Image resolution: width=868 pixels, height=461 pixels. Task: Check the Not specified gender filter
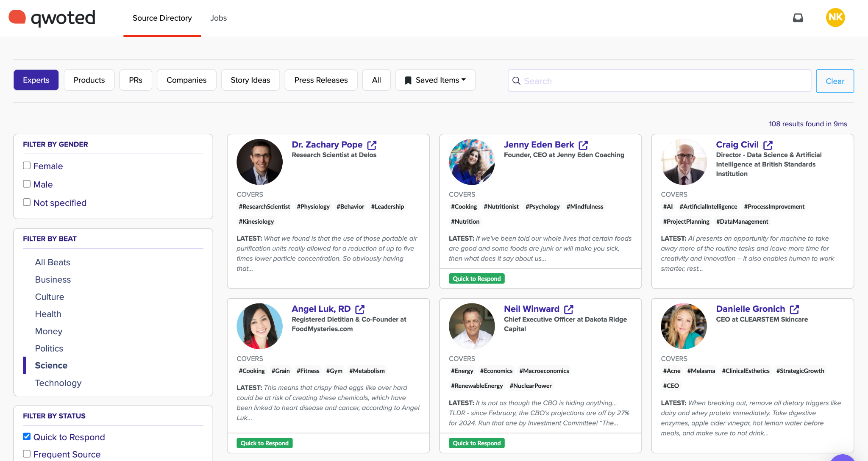(27, 203)
